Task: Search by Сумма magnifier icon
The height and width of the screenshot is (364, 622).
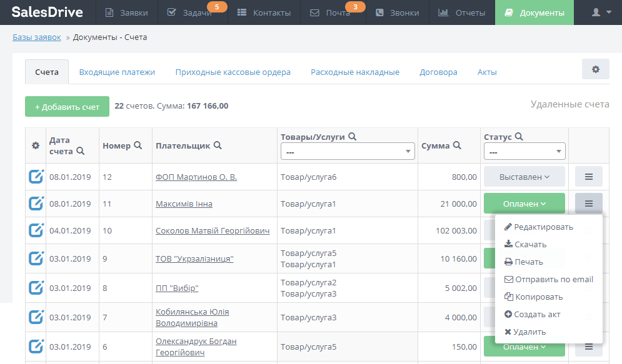Action: click(x=457, y=145)
